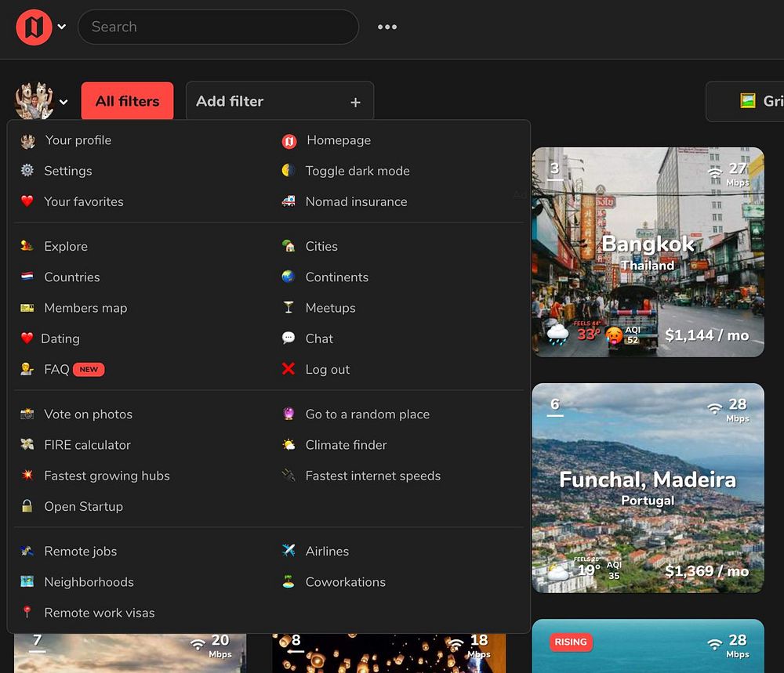Click the pin icon by Remote work visas

coord(27,612)
